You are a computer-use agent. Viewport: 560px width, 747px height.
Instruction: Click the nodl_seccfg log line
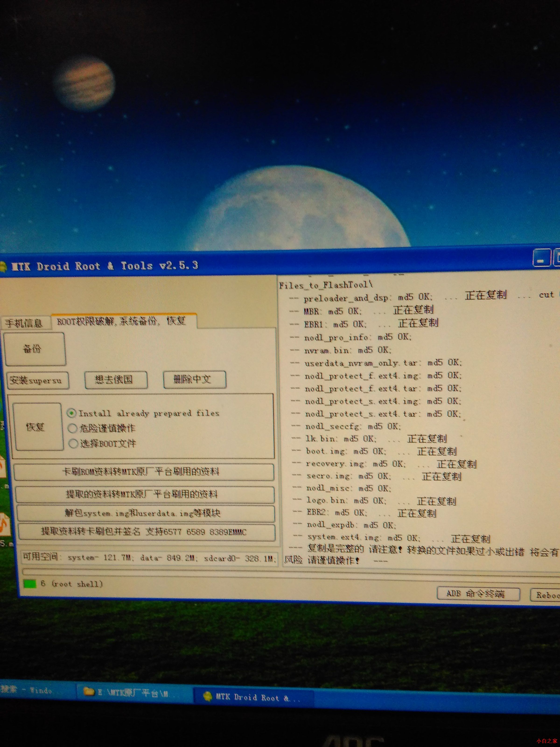pos(346,426)
